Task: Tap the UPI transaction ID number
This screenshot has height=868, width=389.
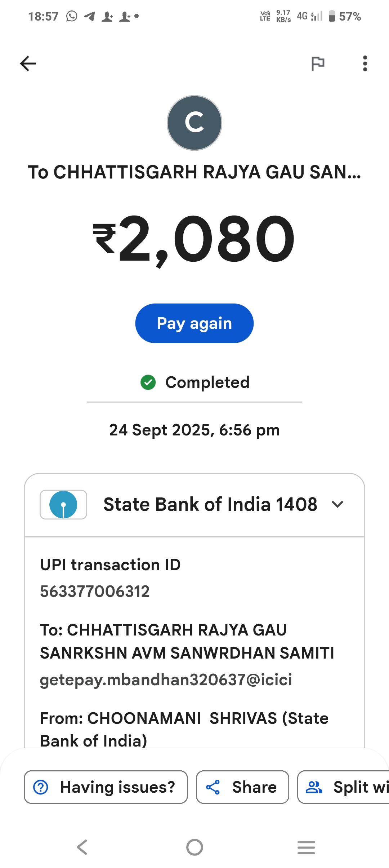Action: tap(95, 592)
